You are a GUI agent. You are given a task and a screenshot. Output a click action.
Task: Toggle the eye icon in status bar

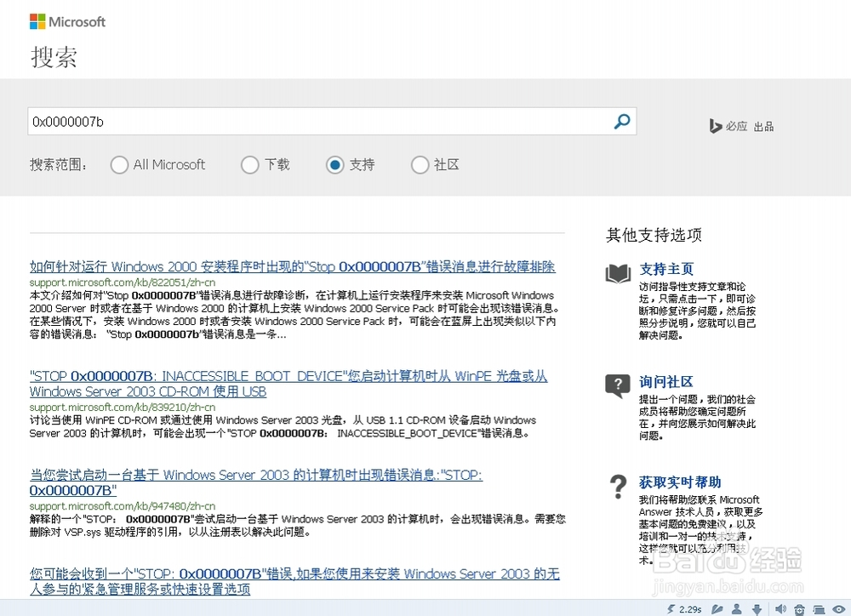[x=839, y=609]
